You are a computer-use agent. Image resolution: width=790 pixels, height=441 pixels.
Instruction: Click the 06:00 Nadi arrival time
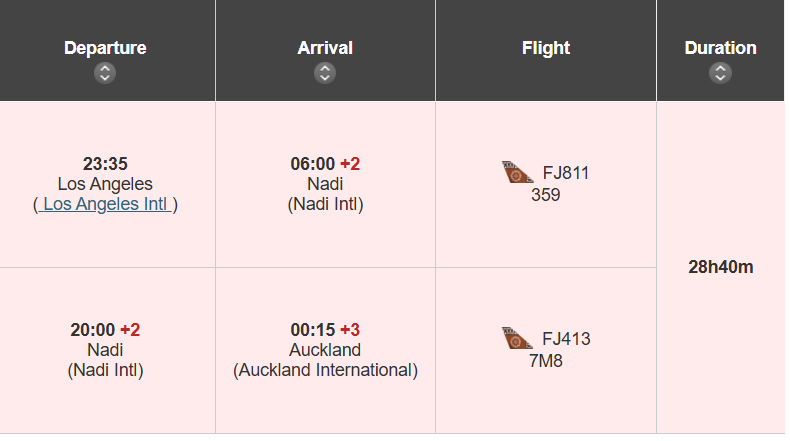312,164
